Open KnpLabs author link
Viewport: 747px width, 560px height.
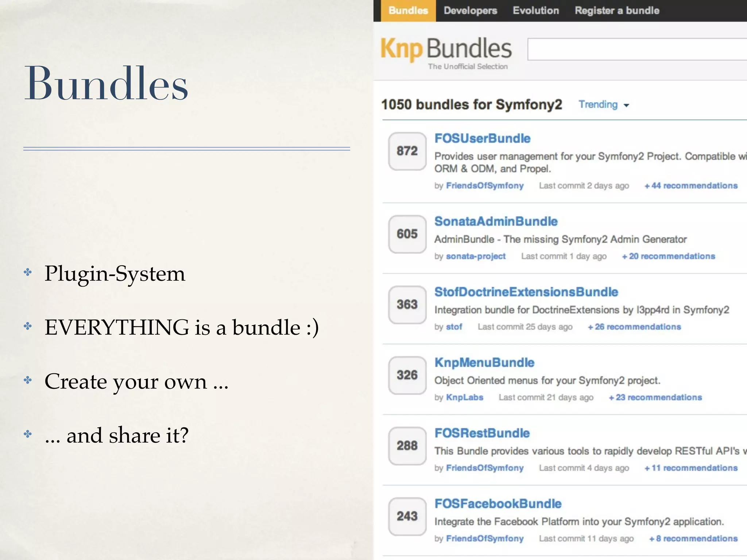465,397
